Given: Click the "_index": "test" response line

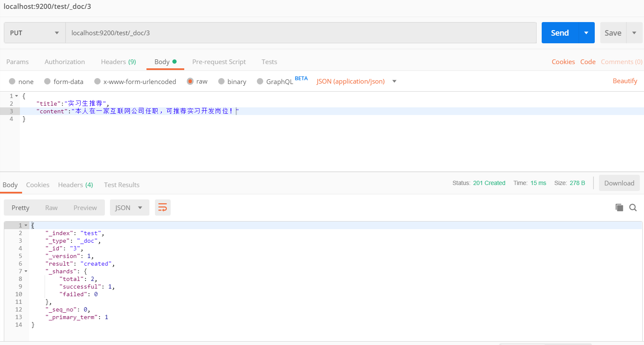Looking at the screenshot, I should tap(74, 233).
